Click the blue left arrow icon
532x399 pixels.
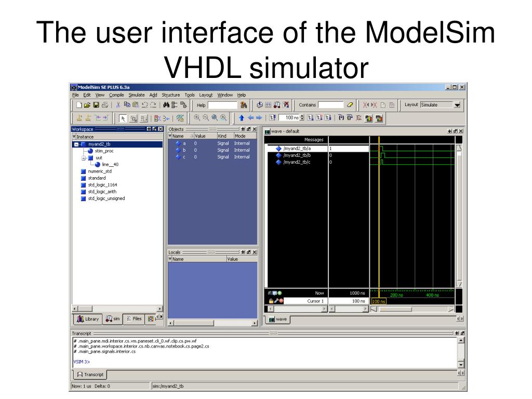point(251,117)
